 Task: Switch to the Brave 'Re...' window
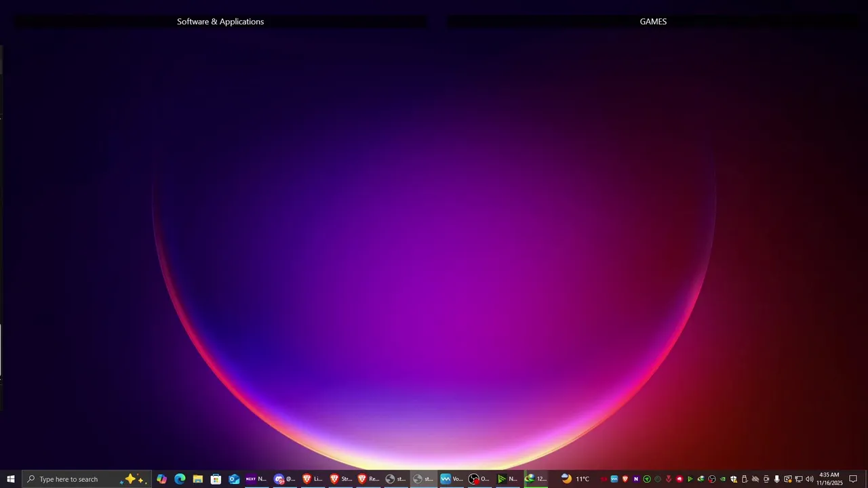368,479
